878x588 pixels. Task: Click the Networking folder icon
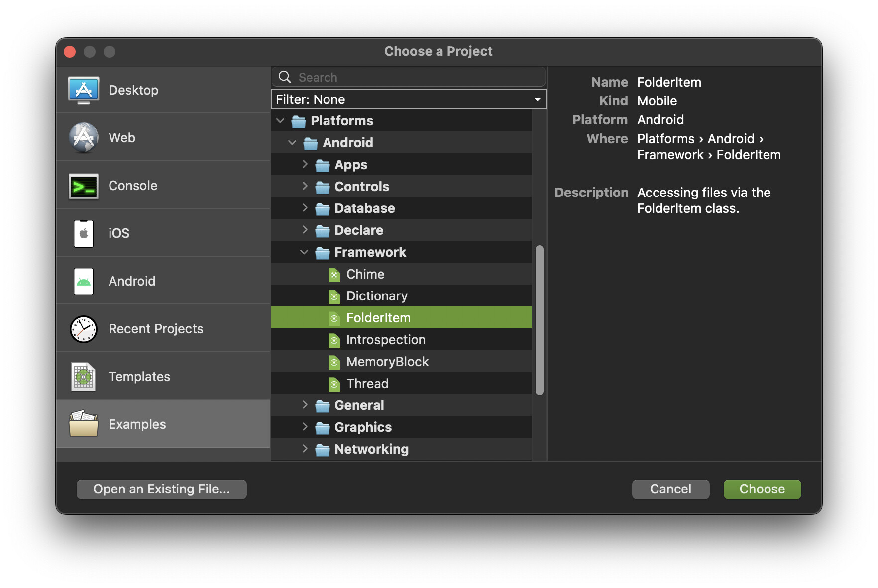323,450
